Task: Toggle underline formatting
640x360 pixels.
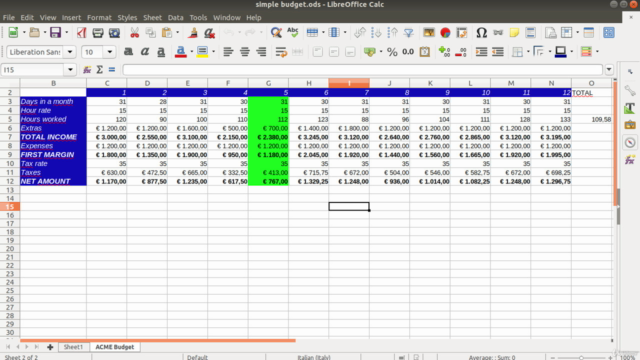Action: (x=161, y=52)
